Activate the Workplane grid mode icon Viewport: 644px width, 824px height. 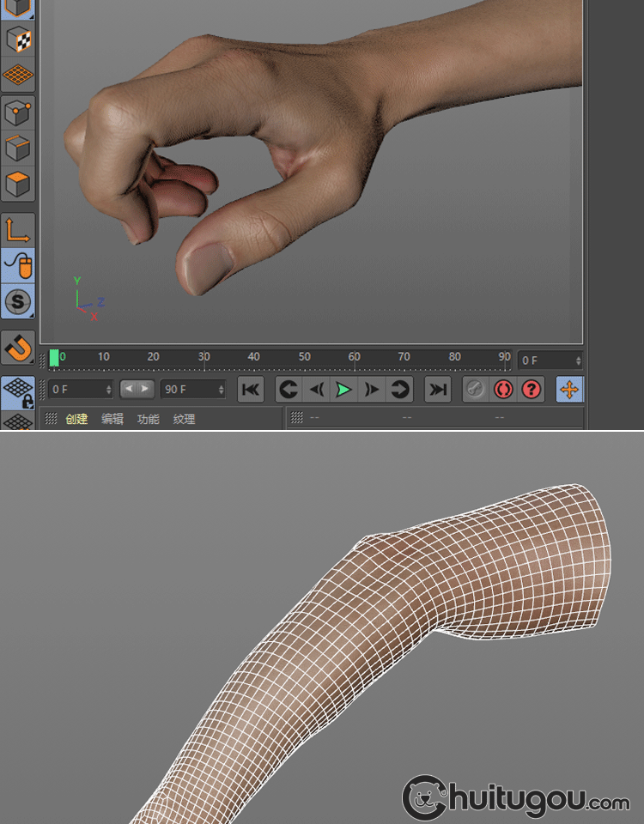[17, 75]
